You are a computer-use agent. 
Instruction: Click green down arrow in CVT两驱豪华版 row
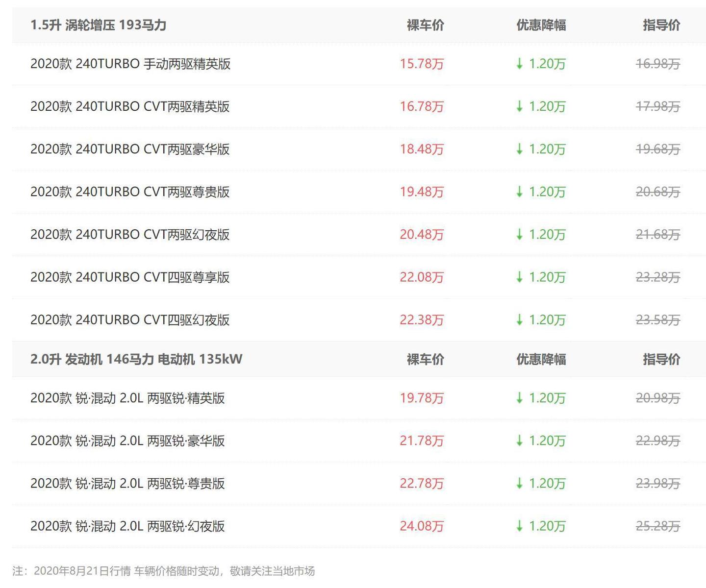pos(520,149)
